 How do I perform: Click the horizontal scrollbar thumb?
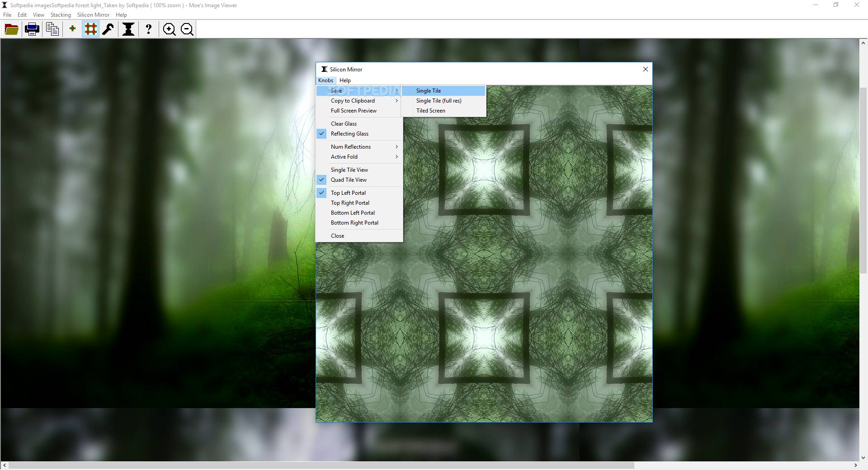point(321,465)
